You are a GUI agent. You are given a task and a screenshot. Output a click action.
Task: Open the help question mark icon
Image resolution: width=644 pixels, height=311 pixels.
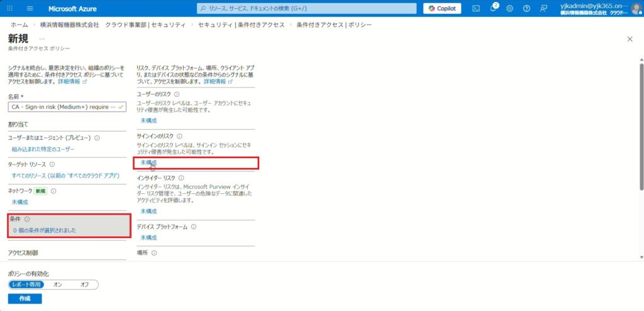[526, 8]
